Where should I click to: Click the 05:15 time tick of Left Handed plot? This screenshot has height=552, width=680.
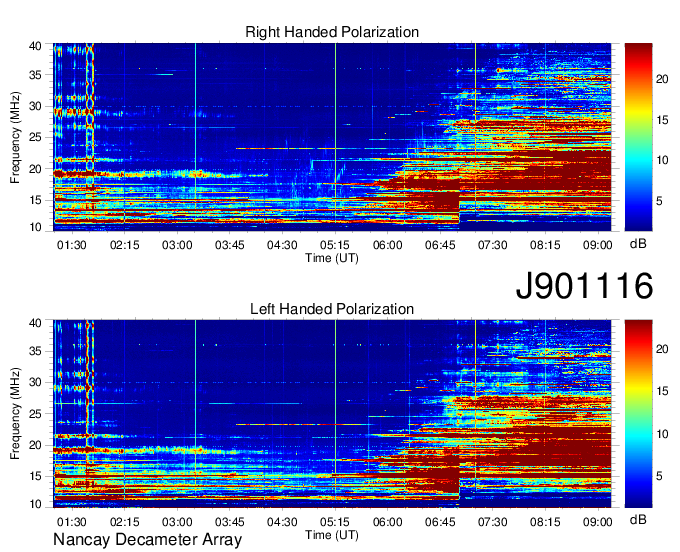335,522
